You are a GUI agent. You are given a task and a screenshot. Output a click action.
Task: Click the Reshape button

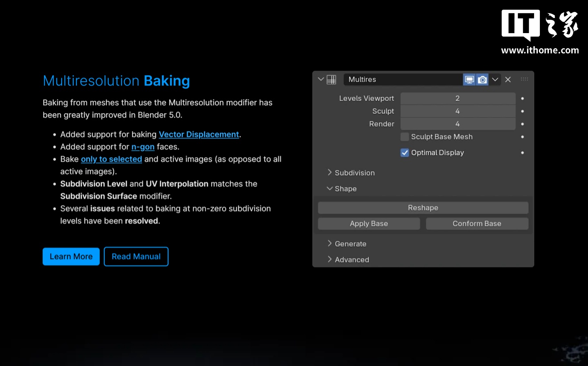click(x=423, y=208)
